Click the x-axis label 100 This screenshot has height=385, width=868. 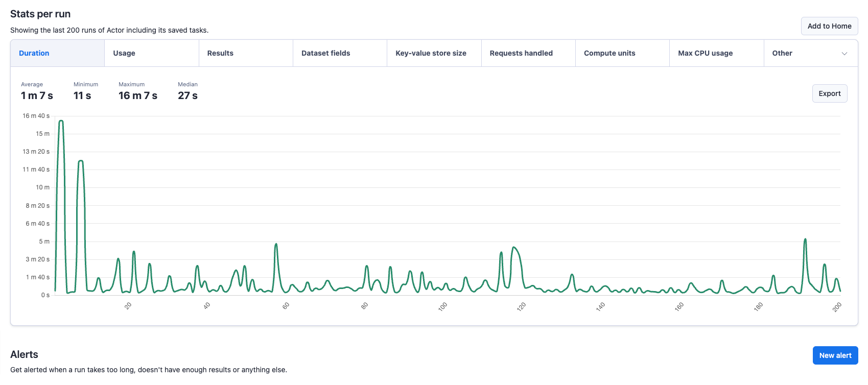coord(442,306)
